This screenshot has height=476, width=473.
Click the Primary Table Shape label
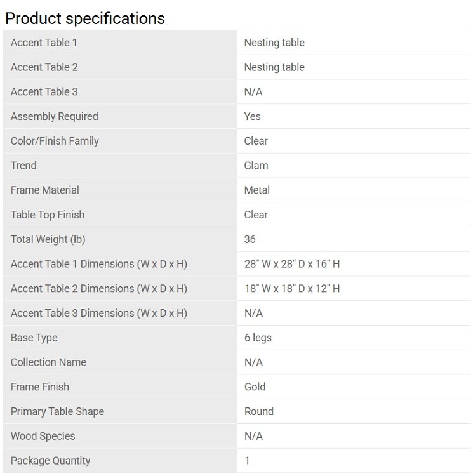coord(57,411)
